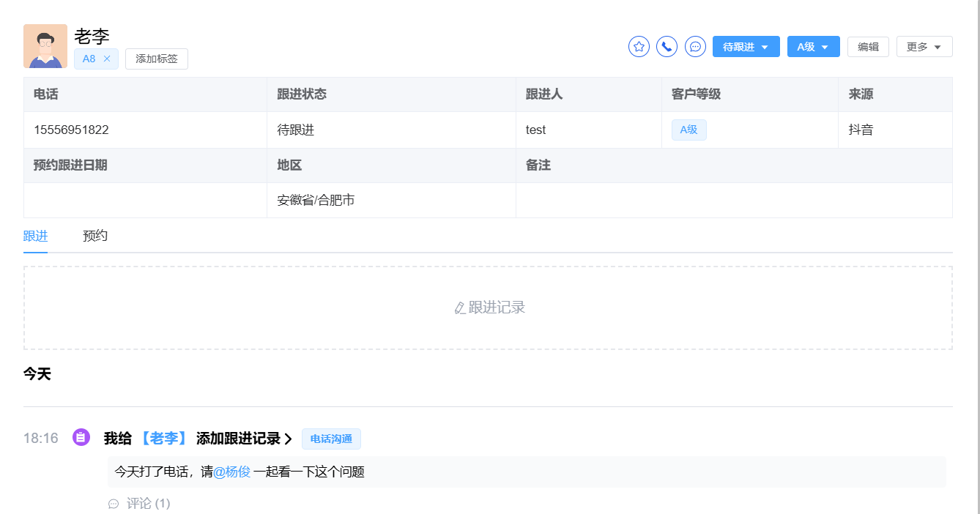This screenshot has height=514, width=980.
Task: Select the phone icon to call the customer
Action: [x=667, y=46]
